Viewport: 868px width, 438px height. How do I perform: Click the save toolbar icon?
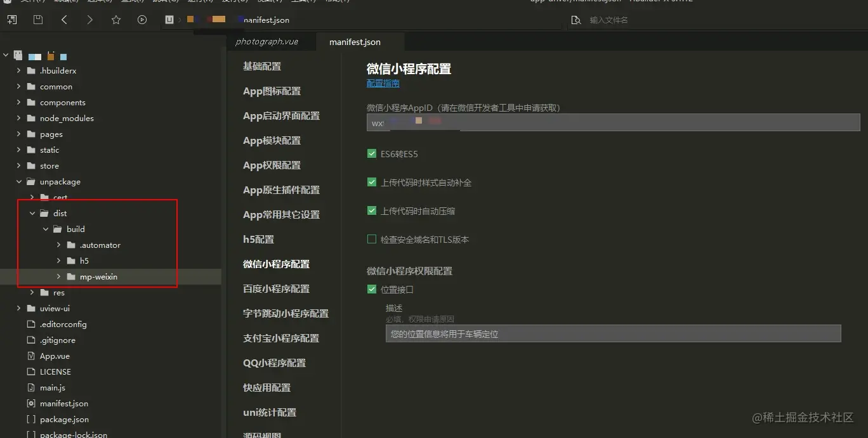(x=38, y=20)
